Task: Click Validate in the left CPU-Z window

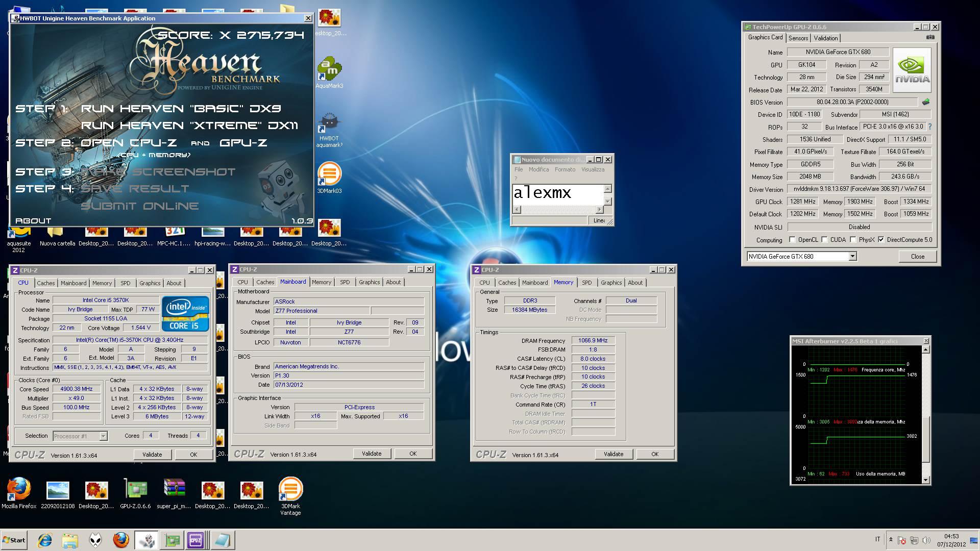Action: [x=152, y=455]
